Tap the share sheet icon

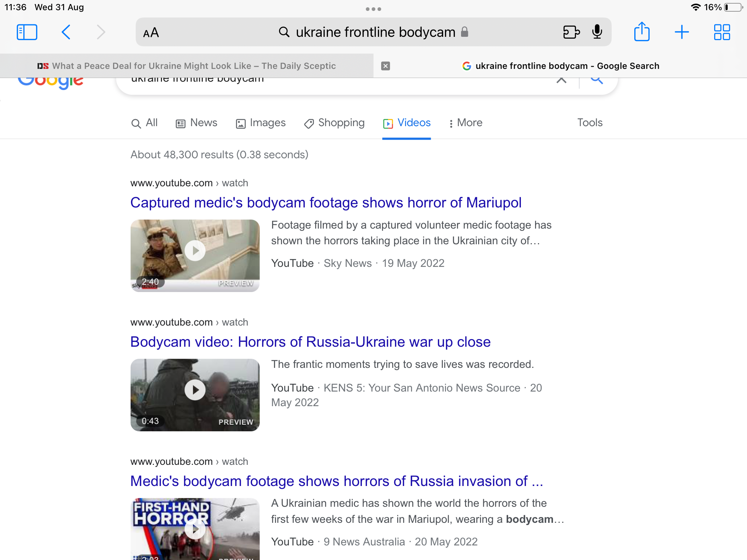click(x=642, y=32)
